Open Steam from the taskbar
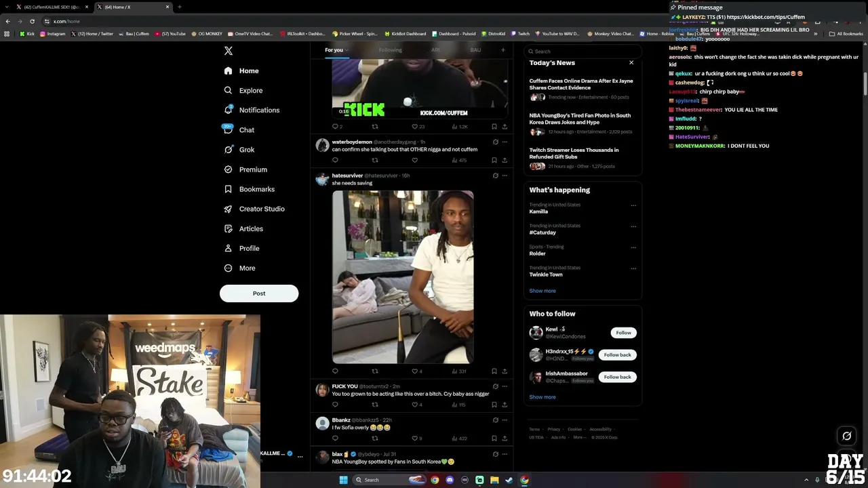Image resolution: width=868 pixels, height=488 pixels. pyautogui.click(x=509, y=480)
